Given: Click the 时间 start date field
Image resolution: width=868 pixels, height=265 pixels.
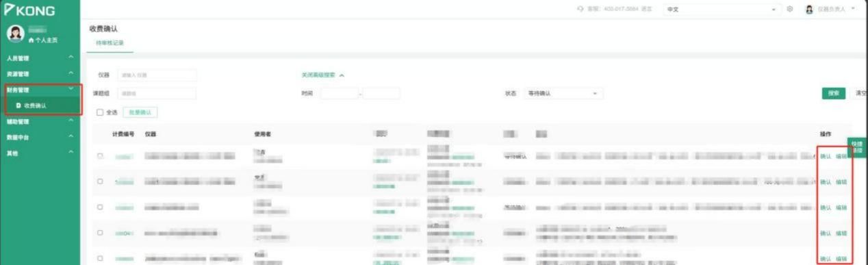Looking at the screenshot, I should point(339,93).
